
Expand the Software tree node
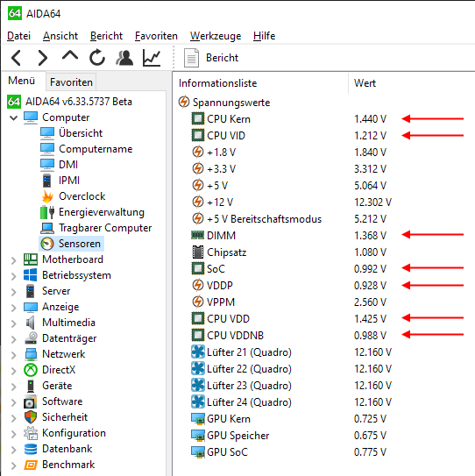coord(13,402)
